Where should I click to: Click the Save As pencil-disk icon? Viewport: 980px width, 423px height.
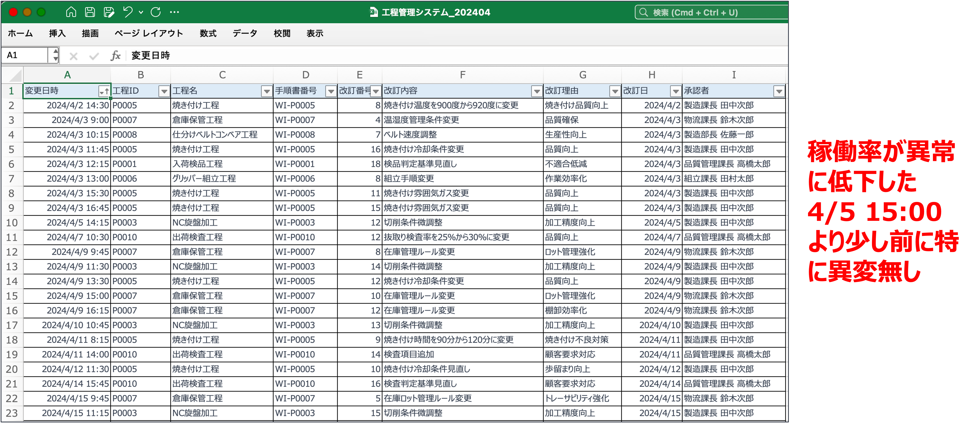pyautogui.click(x=109, y=12)
